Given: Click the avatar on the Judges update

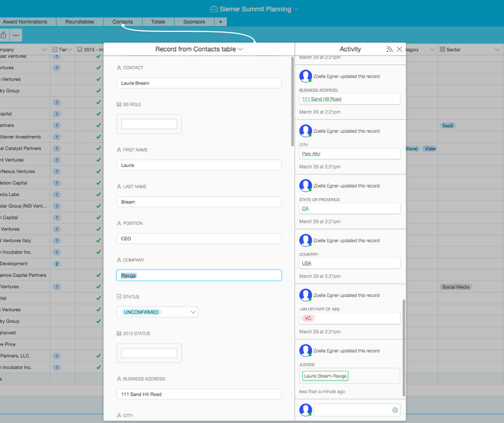Looking at the screenshot, I should [306, 351].
